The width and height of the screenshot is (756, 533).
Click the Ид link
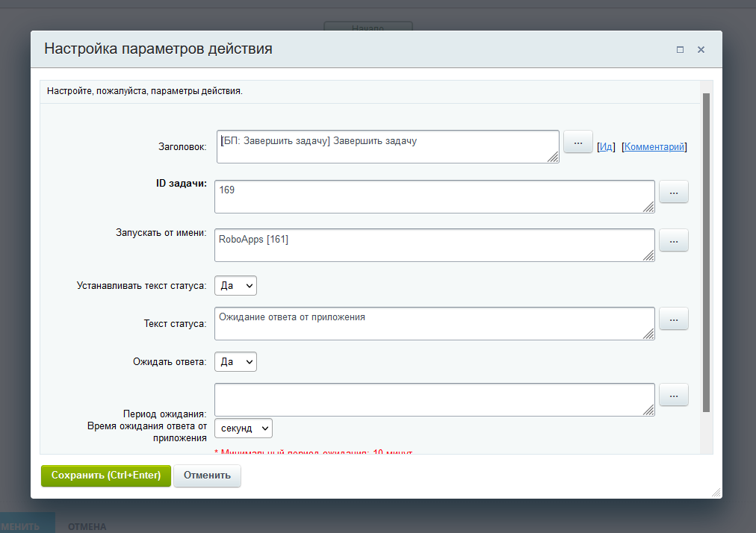606,148
